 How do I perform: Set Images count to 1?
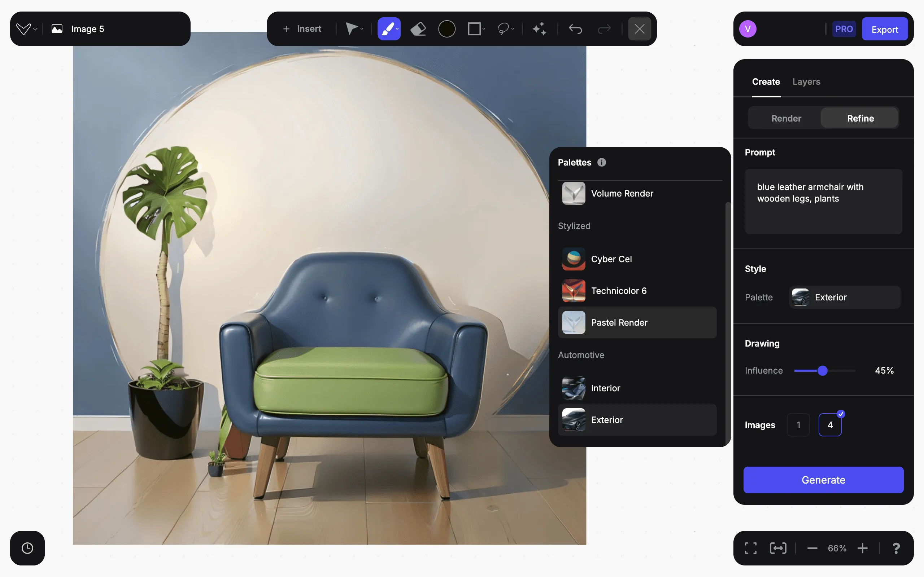(798, 425)
